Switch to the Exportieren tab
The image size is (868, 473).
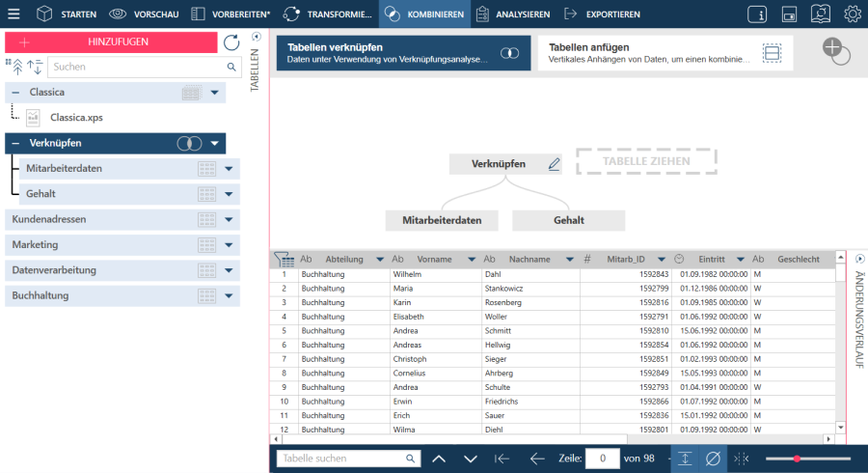point(602,14)
